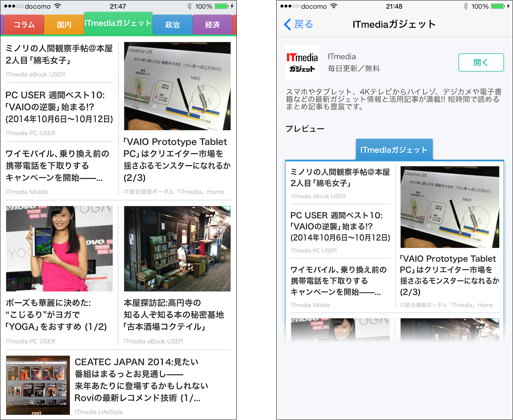Tap the 戻る back button
This screenshot has height=420, width=513.
click(x=299, y=24)
